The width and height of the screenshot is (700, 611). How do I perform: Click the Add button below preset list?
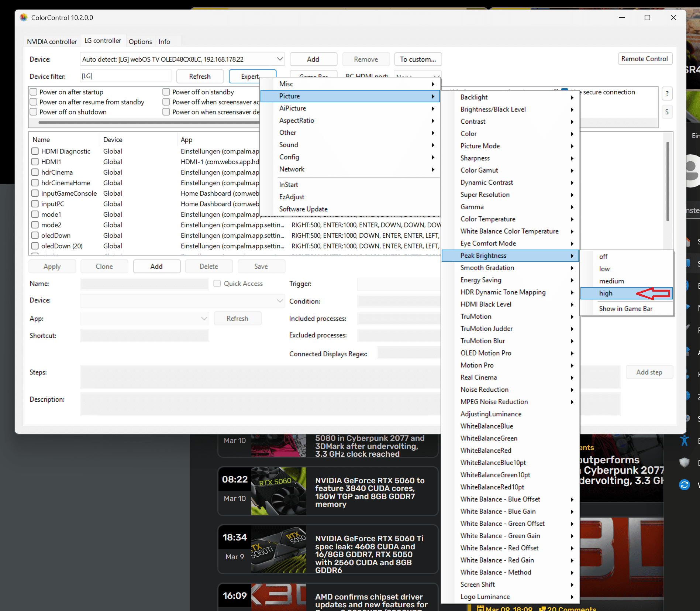(156, 266)
